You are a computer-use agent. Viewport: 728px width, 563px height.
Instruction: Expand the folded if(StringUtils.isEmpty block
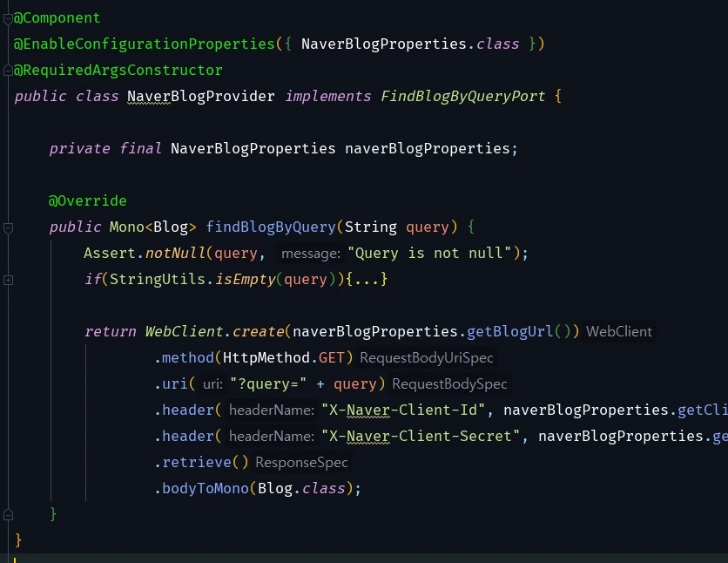(8, 280)
